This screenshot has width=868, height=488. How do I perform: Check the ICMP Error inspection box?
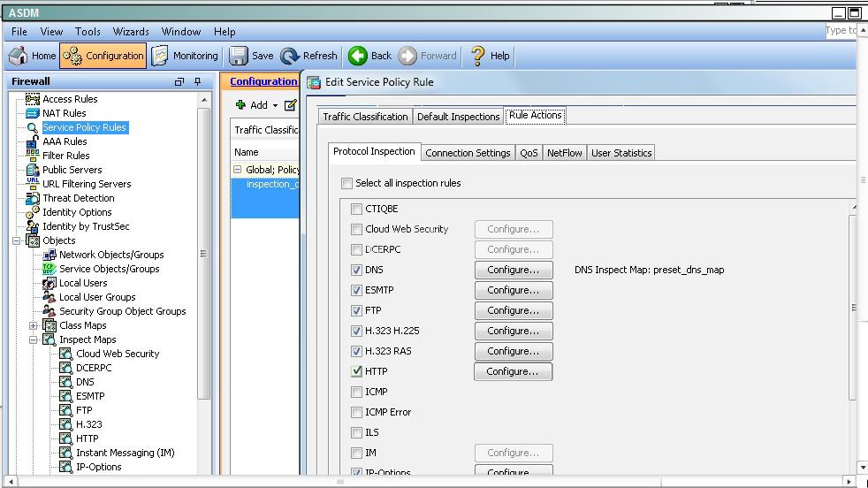pos(356,413)
